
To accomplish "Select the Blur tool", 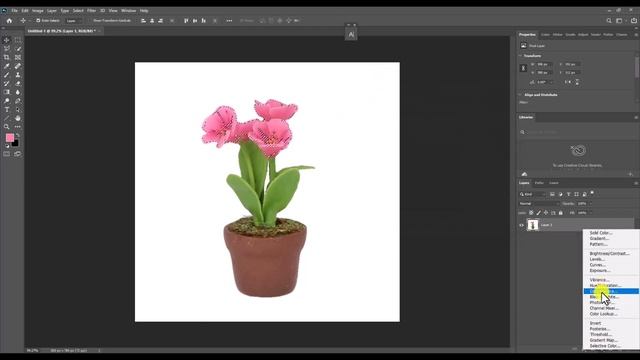I will click(18, 92).
